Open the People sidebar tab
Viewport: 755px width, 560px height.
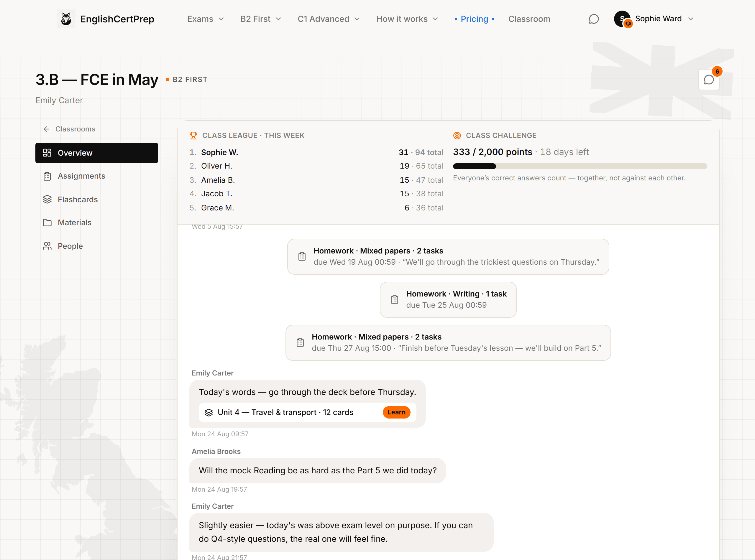pyautogui.click(x=97, y=246)
